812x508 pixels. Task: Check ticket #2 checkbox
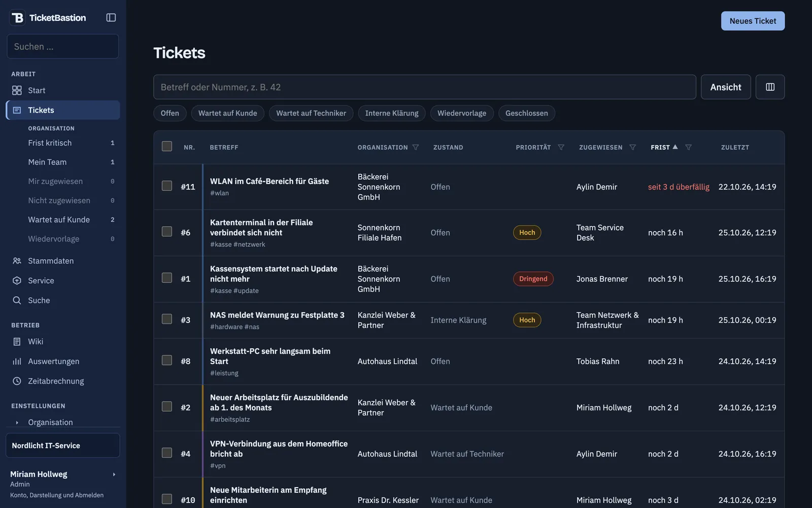pos(167,406)
